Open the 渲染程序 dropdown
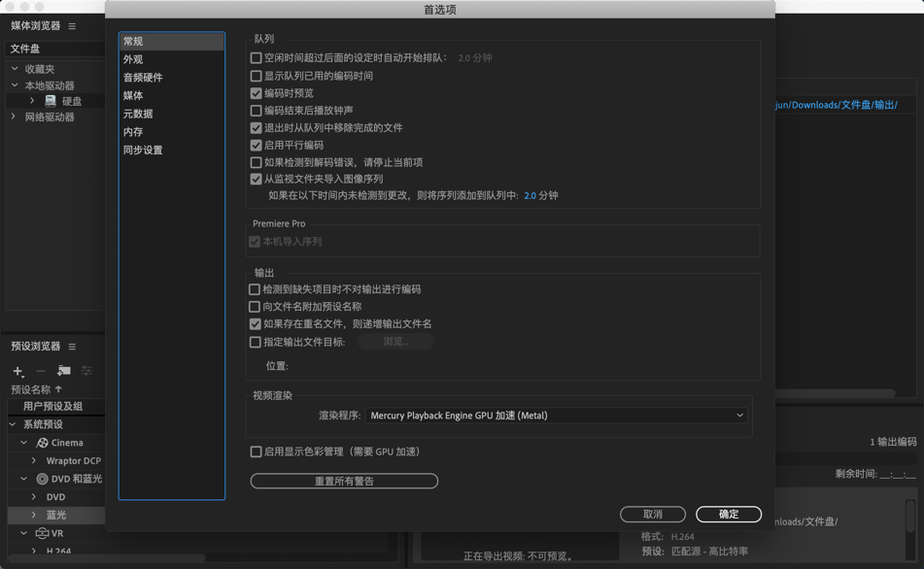Screen dimensions: 924x569 pos(557,414)
